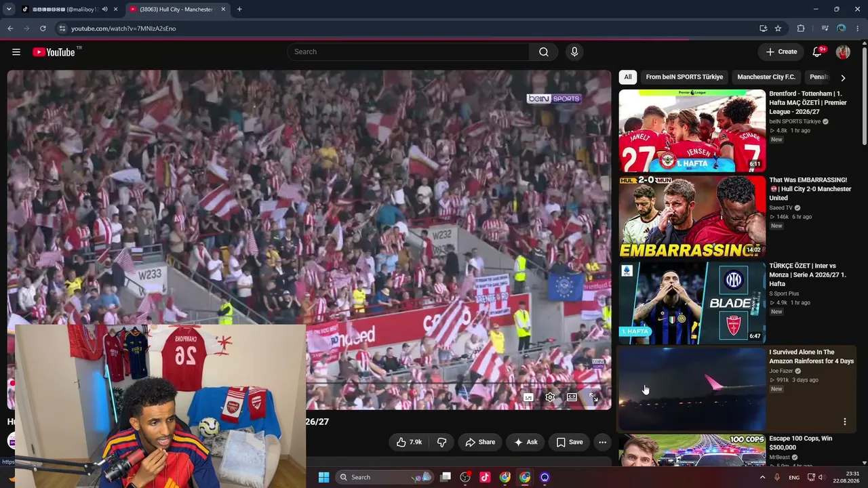Open options menu for Amazon Rainforest video
The width and height of the screenshot is (868, 488).
pos(844,422)
